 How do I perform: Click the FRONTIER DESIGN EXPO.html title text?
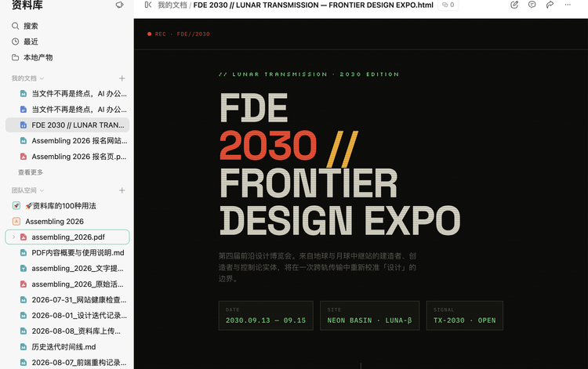point(381,5)
